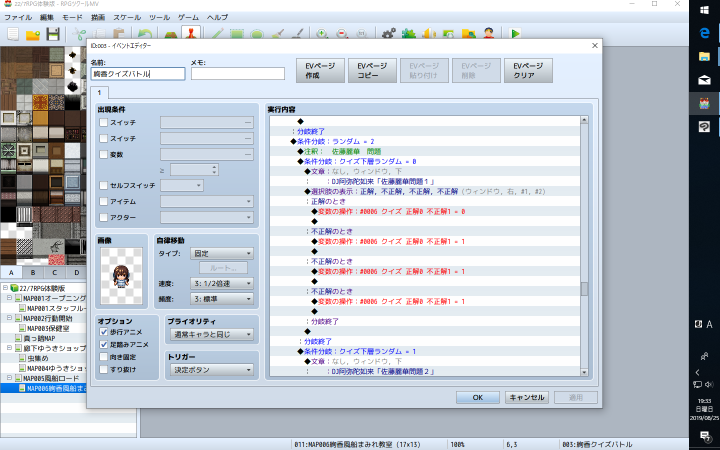
Task: Enable the 向き固定 option checkbox
Action: [104, 357]
